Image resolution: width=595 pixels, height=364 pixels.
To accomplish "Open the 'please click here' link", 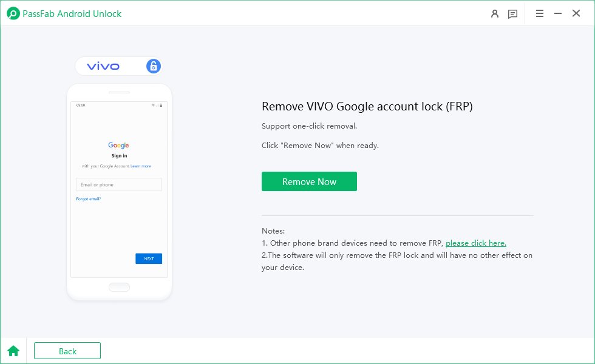I will click(x=475, y=243).
